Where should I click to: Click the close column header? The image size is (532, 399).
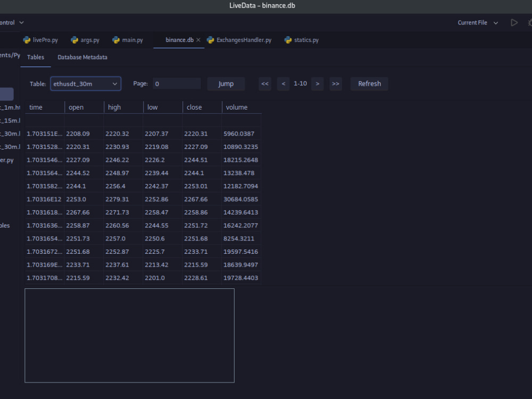(202, 107)
